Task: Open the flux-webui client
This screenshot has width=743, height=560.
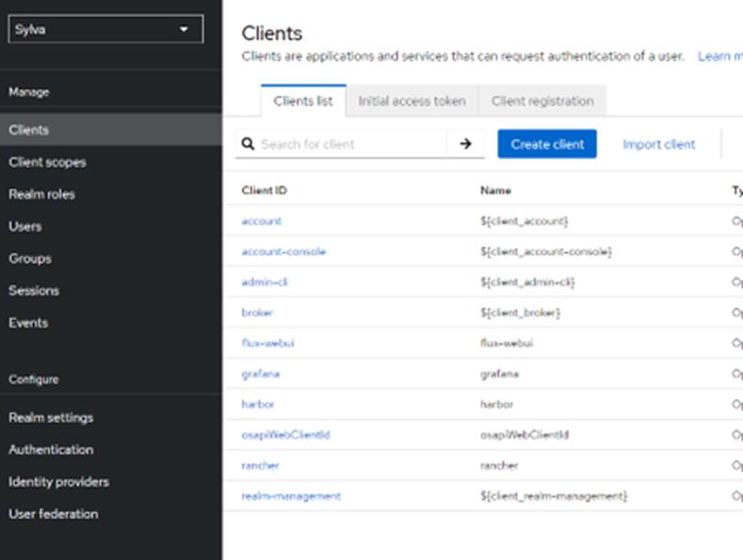Action: [267, 344]
